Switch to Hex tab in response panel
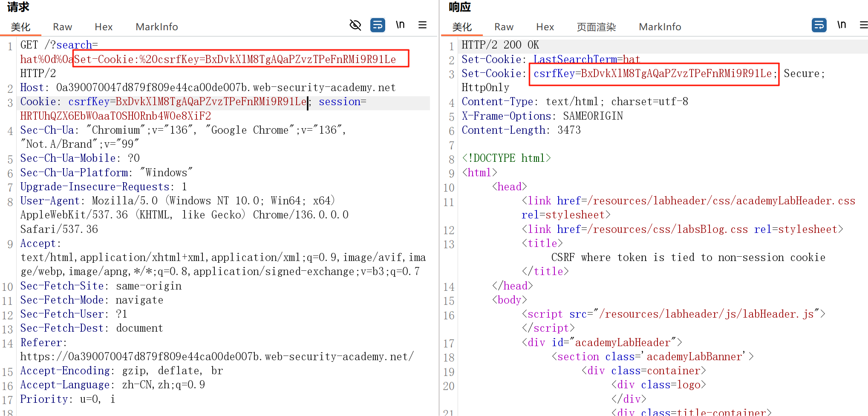The height and width of the screenshot is (416, 868). pyautogui.click(x=545, y=27)
